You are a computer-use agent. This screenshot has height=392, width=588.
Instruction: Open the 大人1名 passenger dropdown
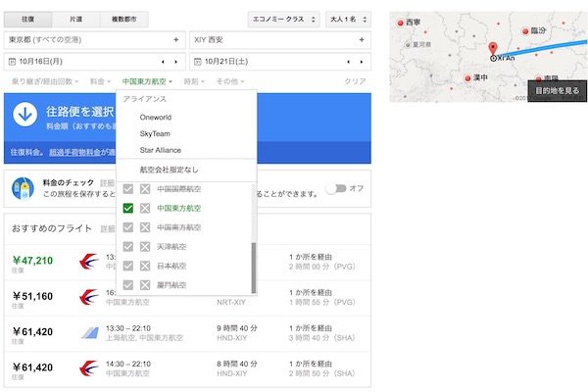point(348,20)
